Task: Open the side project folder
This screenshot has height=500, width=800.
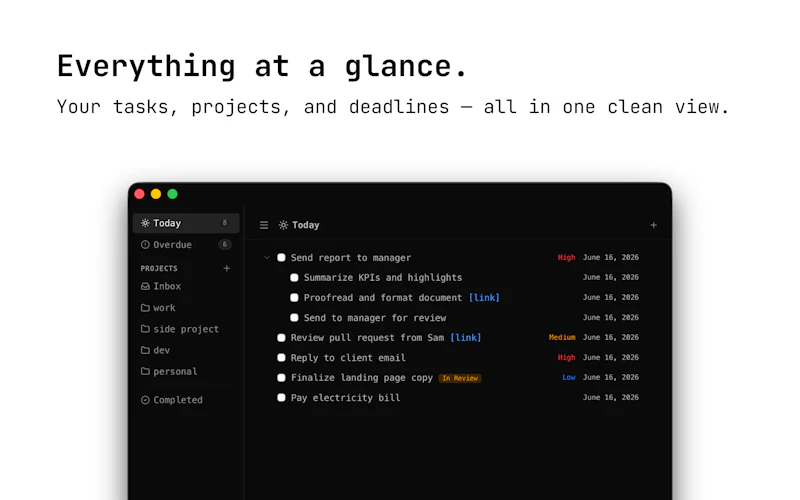Action: click(186, 329)
